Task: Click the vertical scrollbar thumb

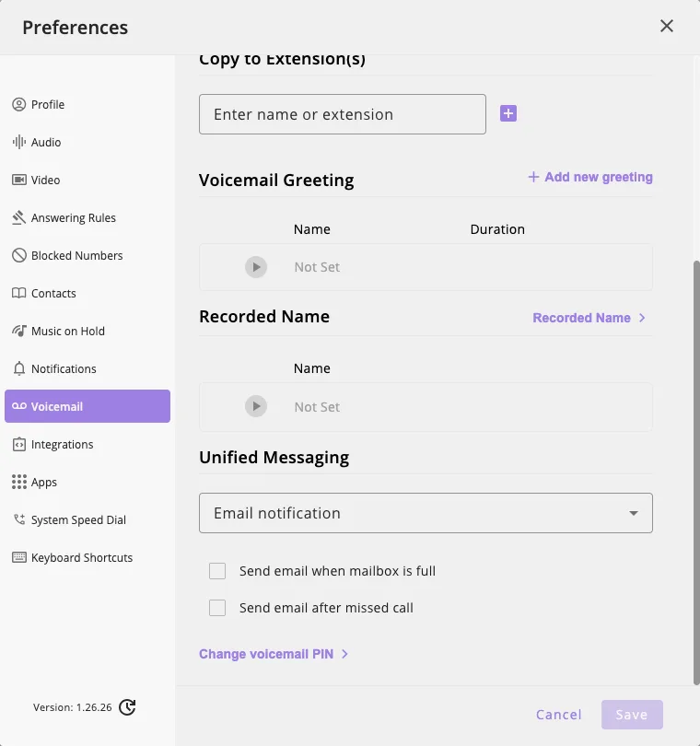Action: [696, 472]
